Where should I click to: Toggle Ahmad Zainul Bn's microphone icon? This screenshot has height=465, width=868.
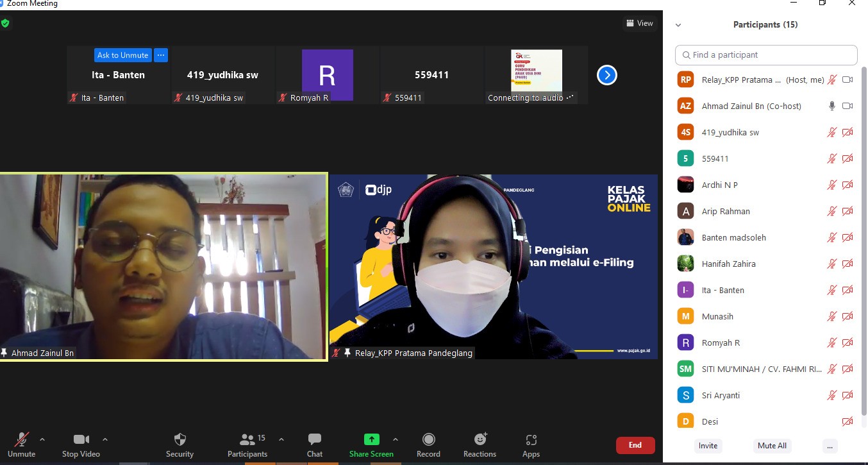pyautogui.click(x=832, y=106)
